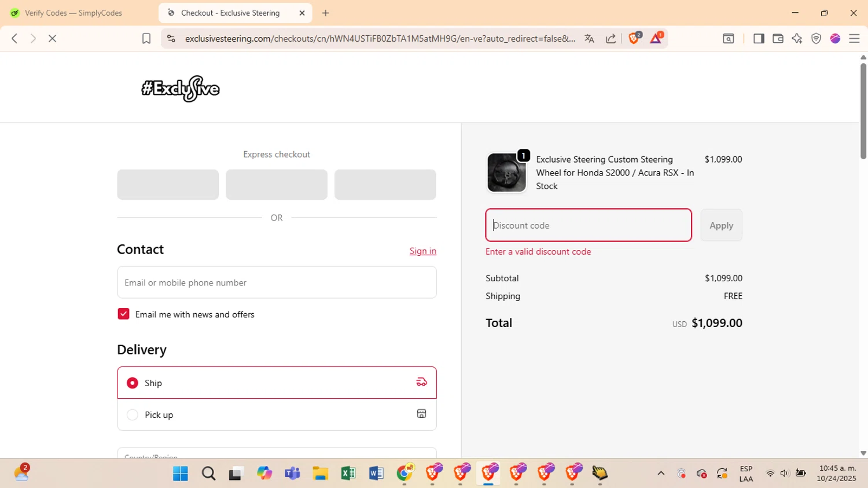The height and width of the screenshot is (488, 868).
Task: Open Windows taskbar search
Action: [209, 474]
